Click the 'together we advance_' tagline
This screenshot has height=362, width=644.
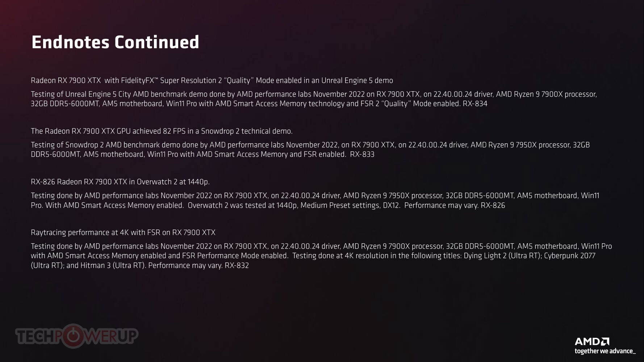tap(605, 351)
